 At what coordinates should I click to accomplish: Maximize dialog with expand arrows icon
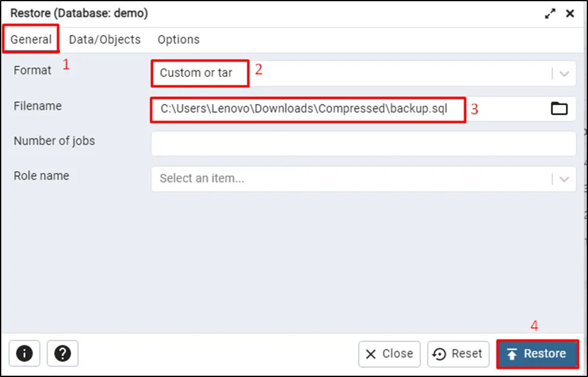coord(550,13)
